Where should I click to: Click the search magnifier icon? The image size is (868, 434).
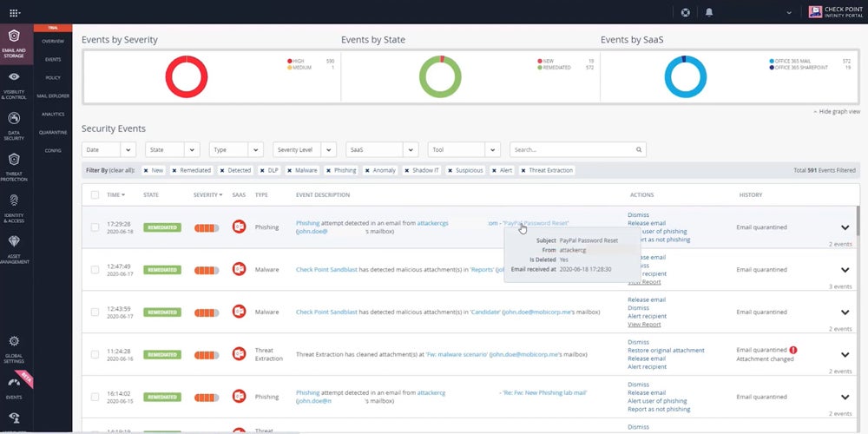[638, 149]
